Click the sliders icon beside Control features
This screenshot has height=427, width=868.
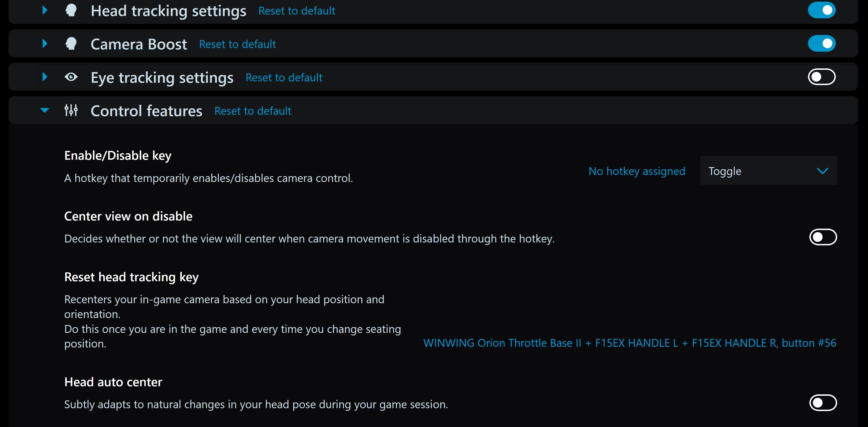tap(71, 110)
